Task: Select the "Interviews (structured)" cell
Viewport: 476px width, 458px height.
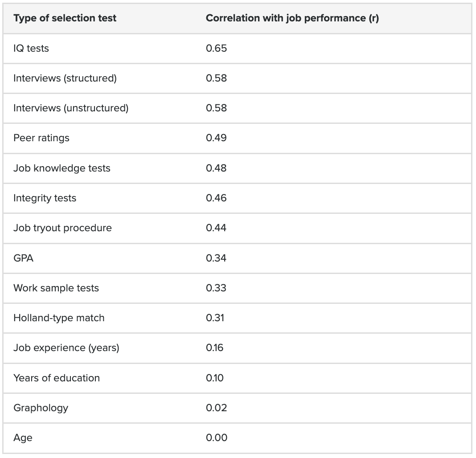Action: click(x=65, y=78)
